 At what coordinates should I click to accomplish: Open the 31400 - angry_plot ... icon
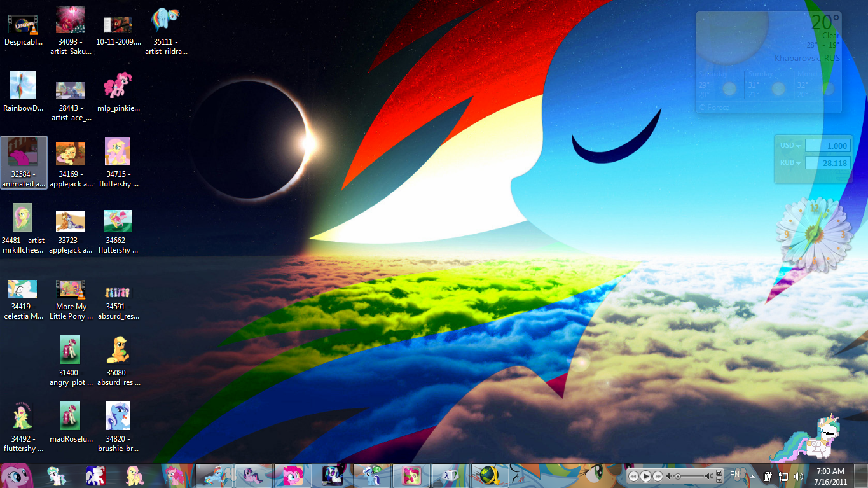click(x=71, y=361)
